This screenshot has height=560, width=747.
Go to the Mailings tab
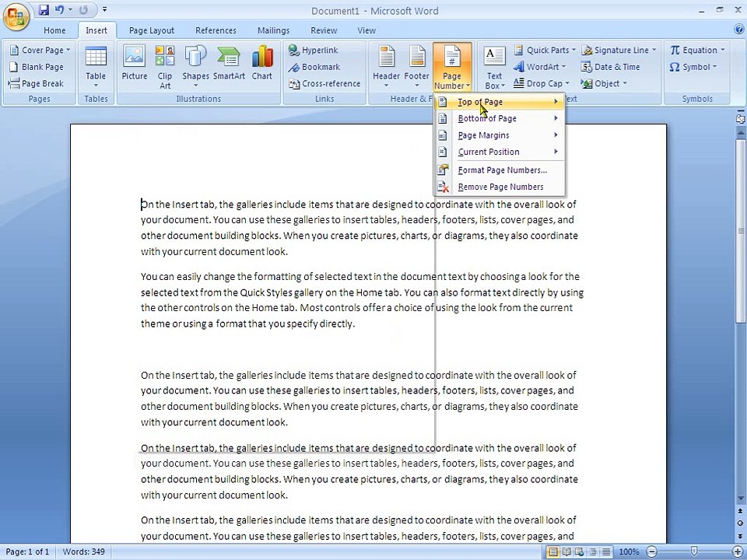[x=273, y=30]
